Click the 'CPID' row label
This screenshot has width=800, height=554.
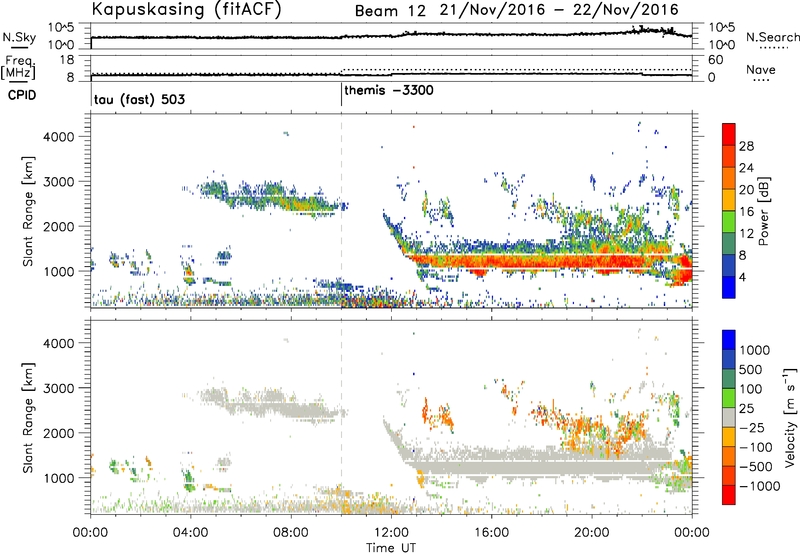(22, 95)
